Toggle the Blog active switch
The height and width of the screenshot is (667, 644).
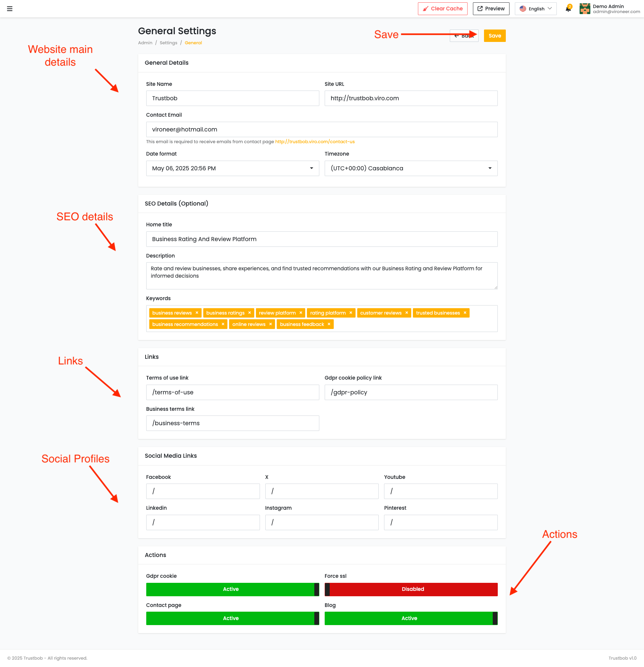coord(411,618)
